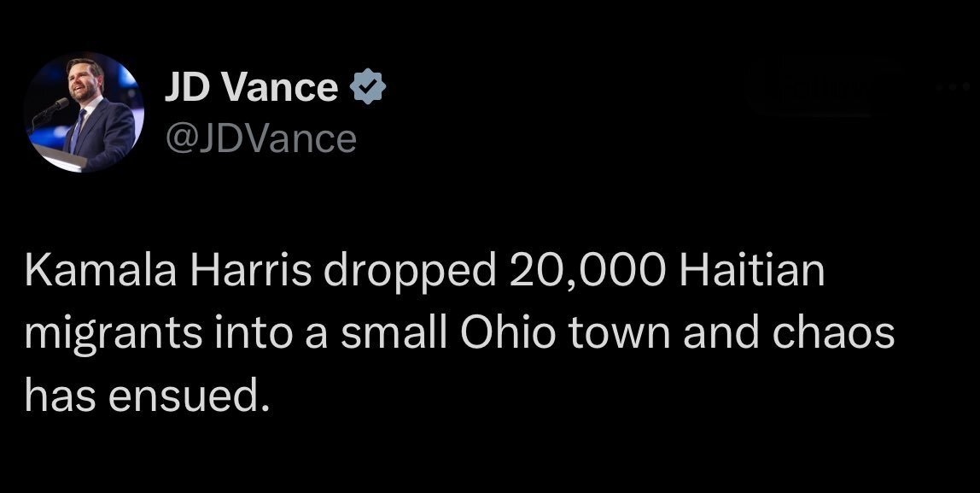Open the @JDVance handle link
980x493 pixels.
point(259,139)
